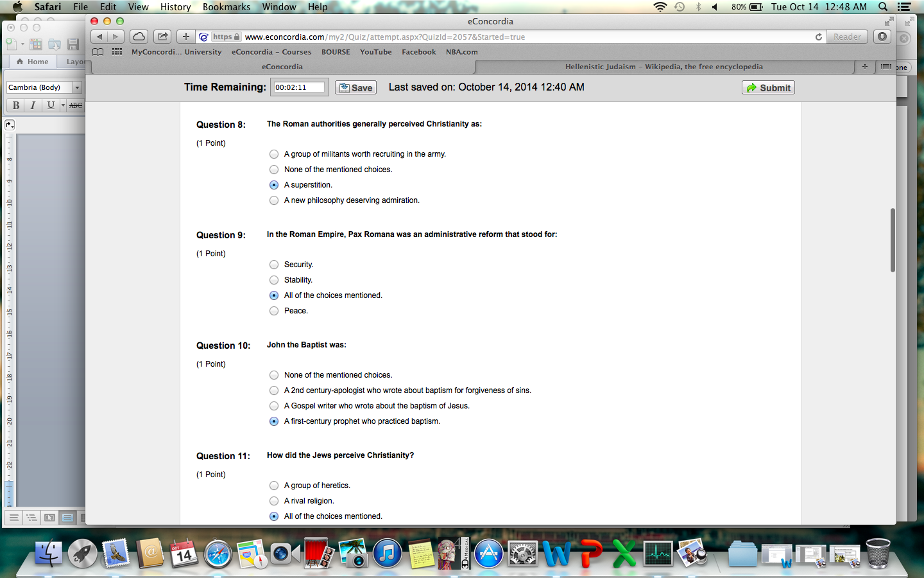924x578 pixels.
Task: Expand the underline style dropdown arrow
Action: point(63,105)
